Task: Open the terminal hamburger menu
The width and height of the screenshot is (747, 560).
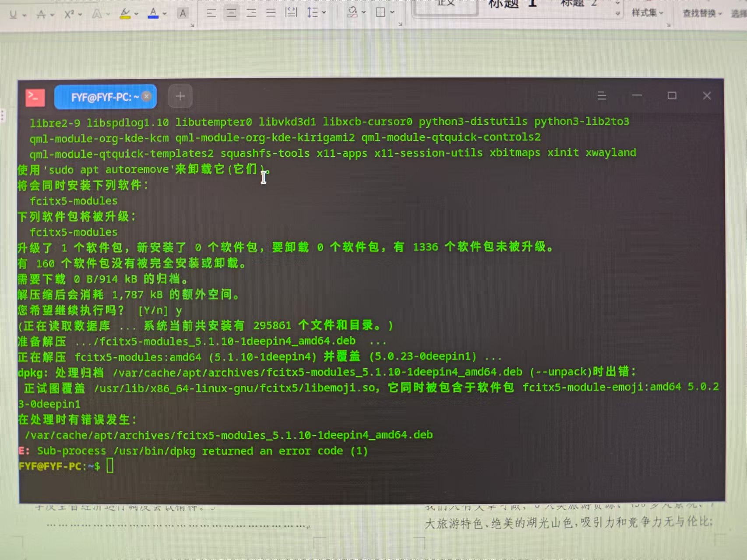Action: (602, 95)
